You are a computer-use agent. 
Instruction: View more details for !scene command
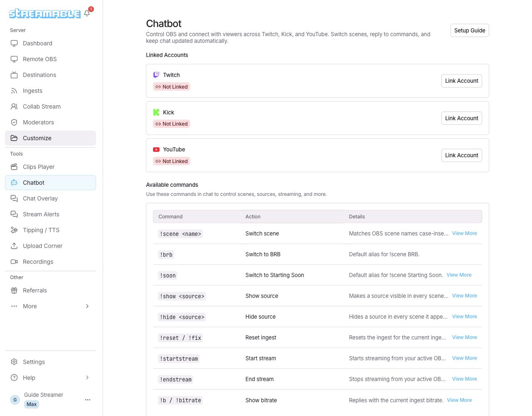coord(465,233)
